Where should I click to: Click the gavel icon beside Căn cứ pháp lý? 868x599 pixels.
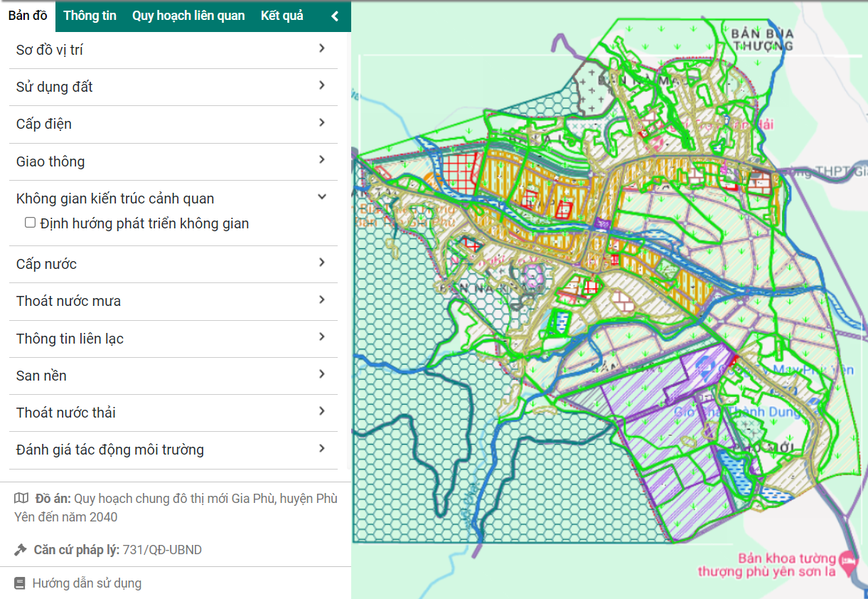click(x=20, y=550)
